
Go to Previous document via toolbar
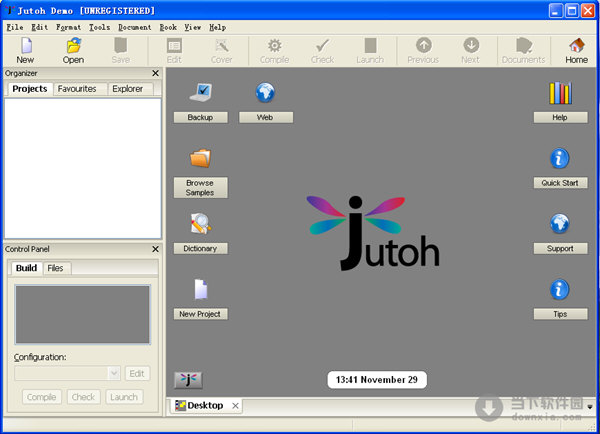(424, 46)
